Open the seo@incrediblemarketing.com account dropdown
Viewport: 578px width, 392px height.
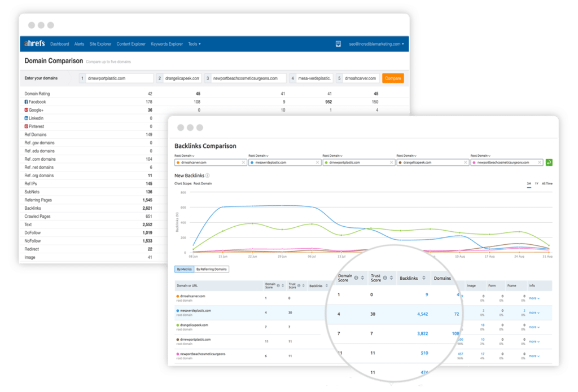(x=376, y=44)
